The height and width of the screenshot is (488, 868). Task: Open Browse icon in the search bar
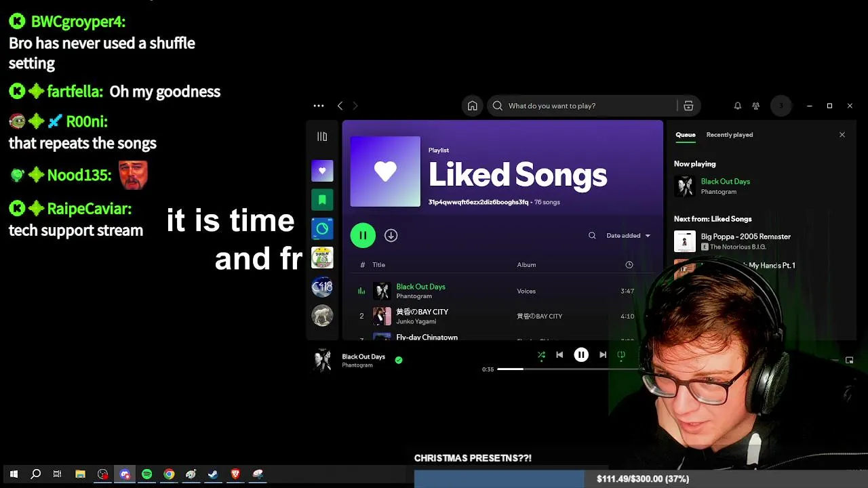[x=688, y=106]
